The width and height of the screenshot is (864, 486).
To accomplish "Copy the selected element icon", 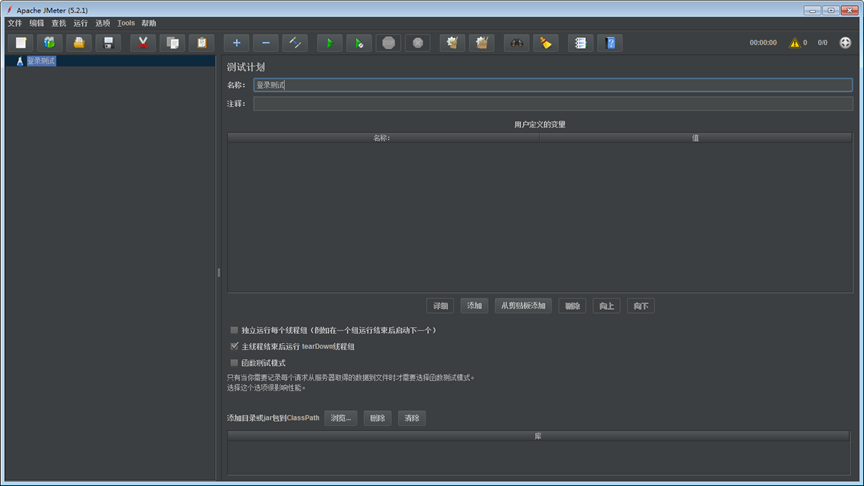I will 172,43.
